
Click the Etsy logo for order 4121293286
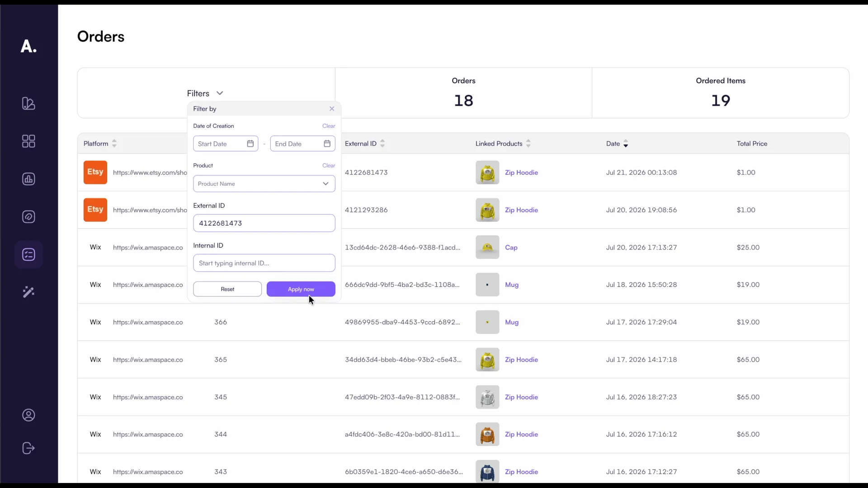(95, 210)
